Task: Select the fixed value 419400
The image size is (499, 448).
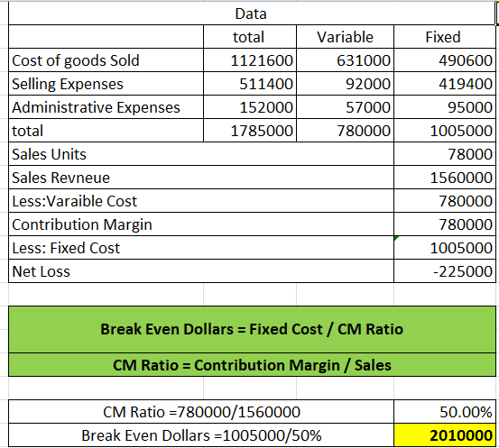Action: point(445,84)
